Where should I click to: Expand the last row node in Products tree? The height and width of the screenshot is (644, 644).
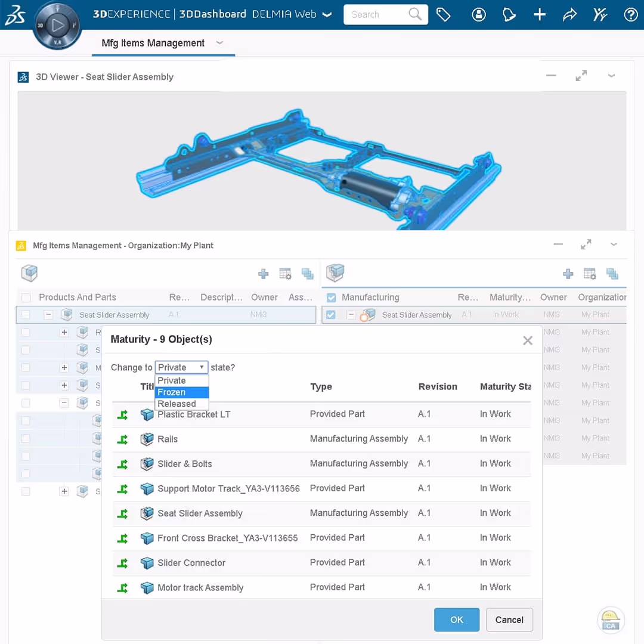pos(64,491)
